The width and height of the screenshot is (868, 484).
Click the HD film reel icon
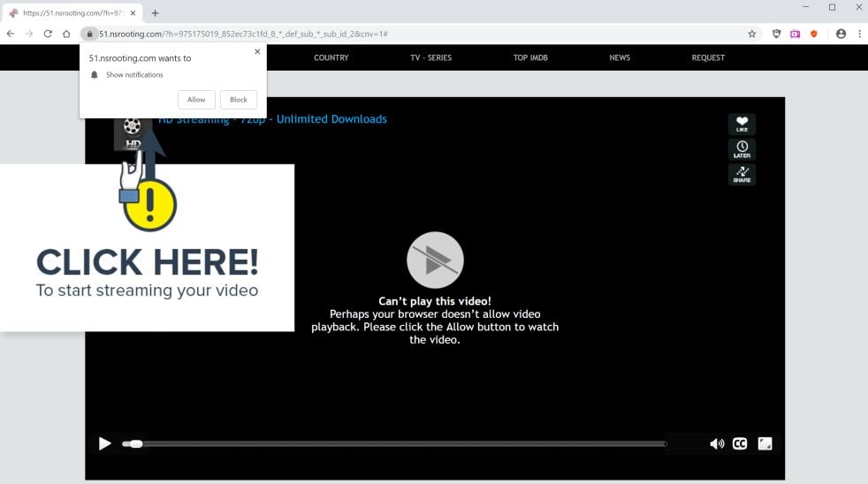click(133, 134)
